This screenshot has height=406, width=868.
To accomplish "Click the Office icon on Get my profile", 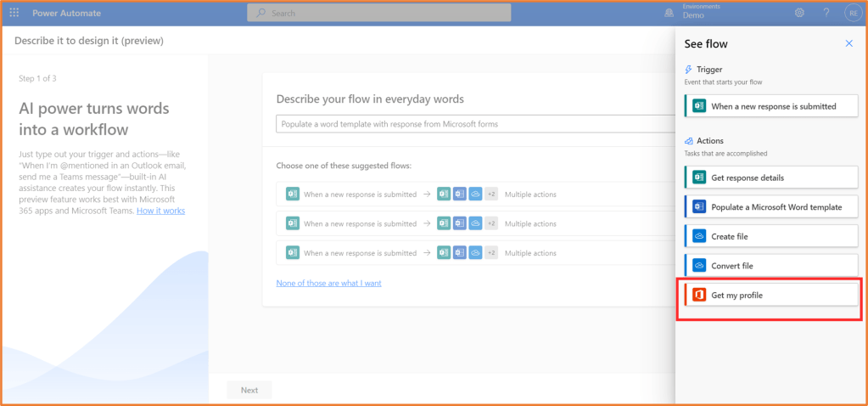I will tap(699, 295).
